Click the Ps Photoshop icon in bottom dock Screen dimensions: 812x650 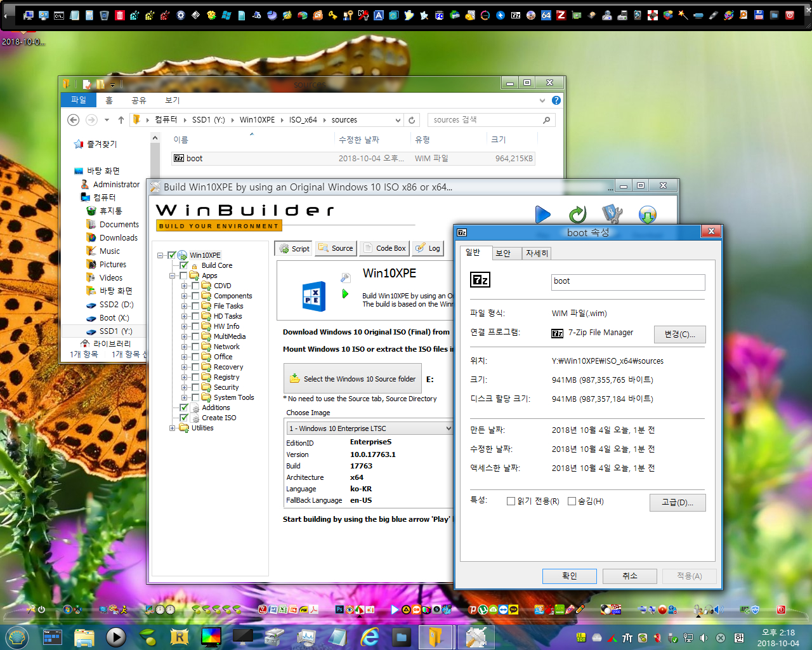point(339,609)
